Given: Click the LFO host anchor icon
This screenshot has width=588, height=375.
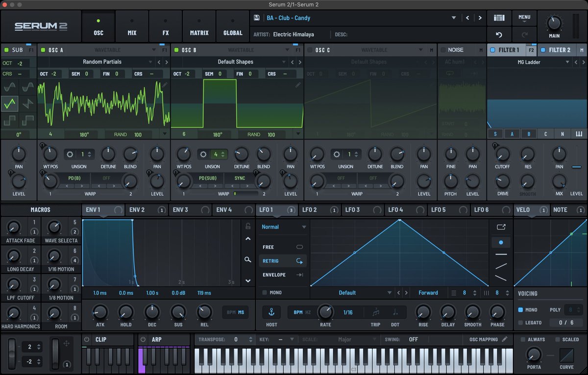Looking at the screenshot, I should (271, 312).
